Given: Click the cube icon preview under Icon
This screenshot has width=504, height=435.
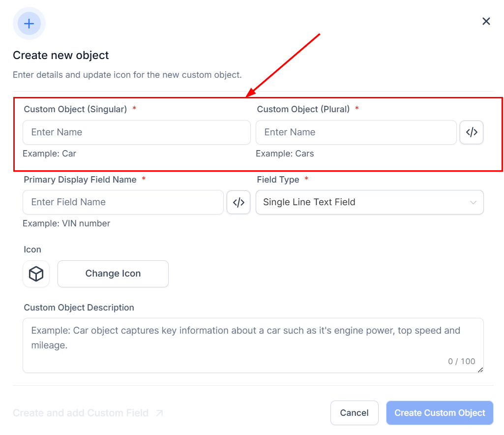Looking at the screenshot, I should pos(36,274).
